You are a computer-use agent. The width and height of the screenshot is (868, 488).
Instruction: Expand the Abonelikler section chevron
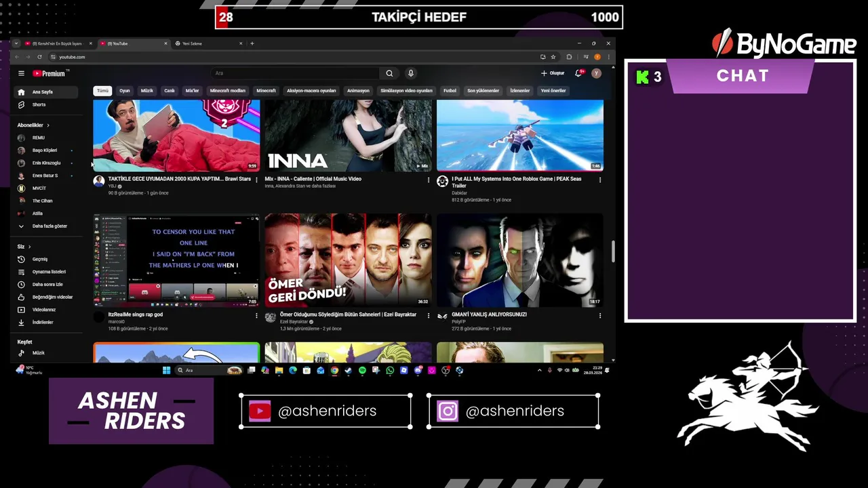[48, 125]
